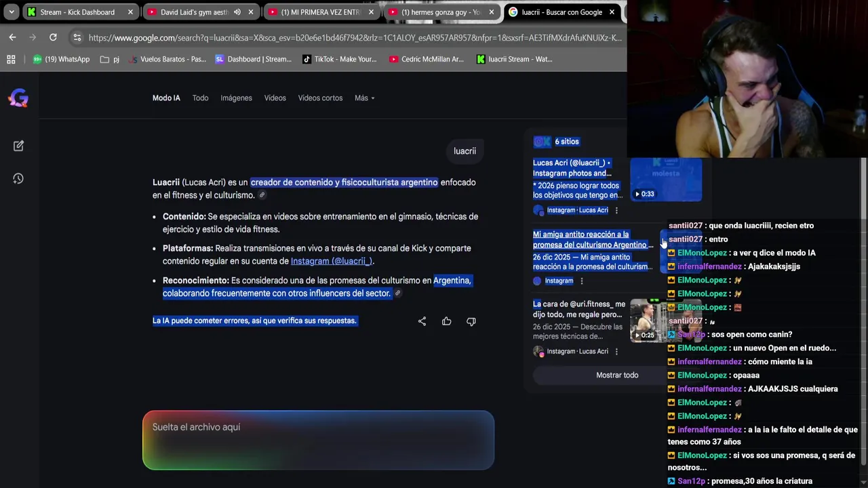The height and width of the screenshot is (488, 868).
Task: Select the Imágenes tab
Action: (236, 98)
